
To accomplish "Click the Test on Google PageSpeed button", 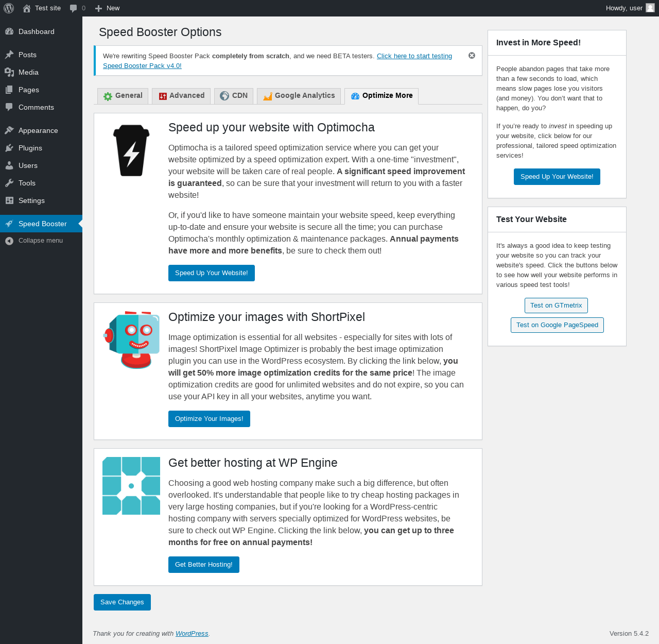I will (557, 325).
